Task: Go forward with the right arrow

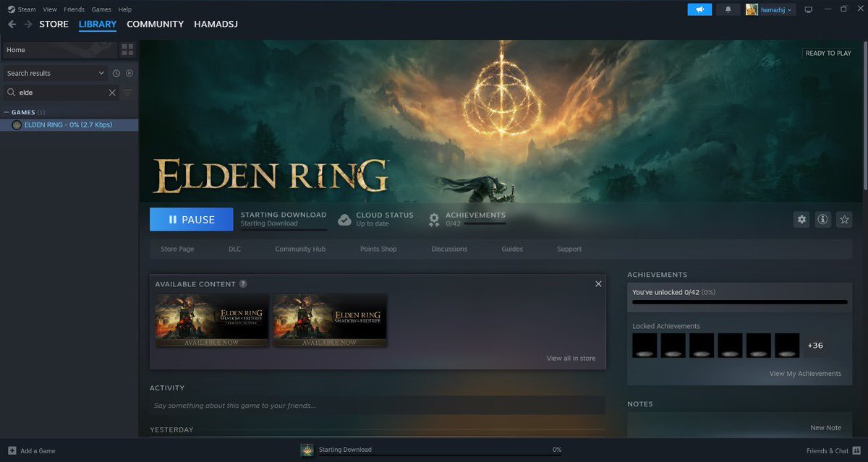Action: click(x=27, y=24)
